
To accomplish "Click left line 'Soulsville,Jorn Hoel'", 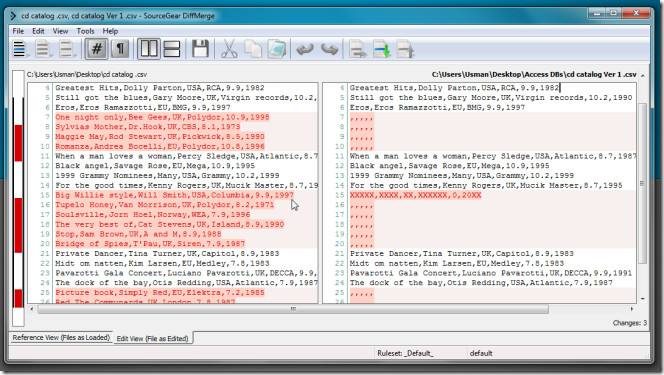I will click(152, 214).
